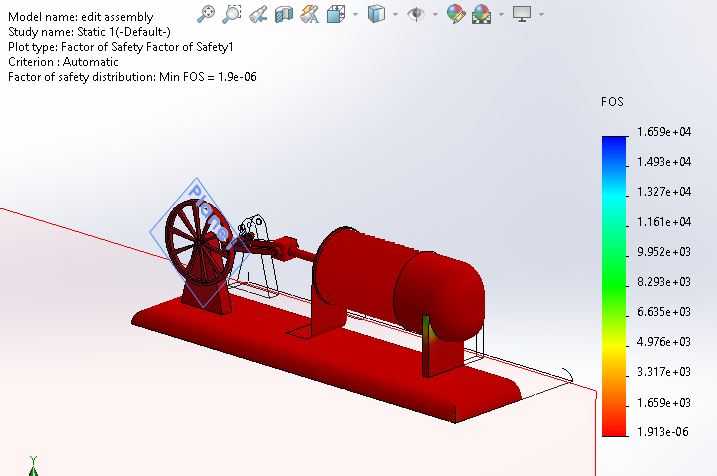Click the FOS color legend bar
717x476 pixels.
tap(614, 286)
